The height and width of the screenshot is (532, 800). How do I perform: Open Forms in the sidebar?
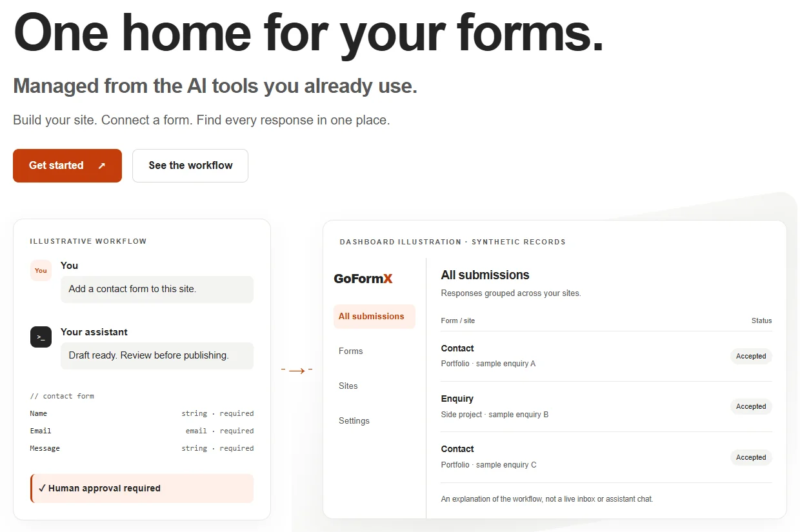pyautogui.click(x=351, y=351)
